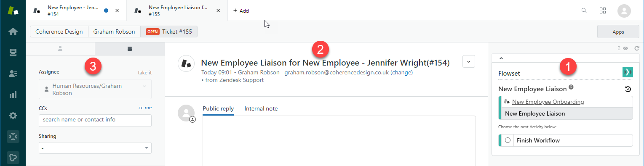
Task: Click the search magnifier icon
Action: [x=584, y=11]
